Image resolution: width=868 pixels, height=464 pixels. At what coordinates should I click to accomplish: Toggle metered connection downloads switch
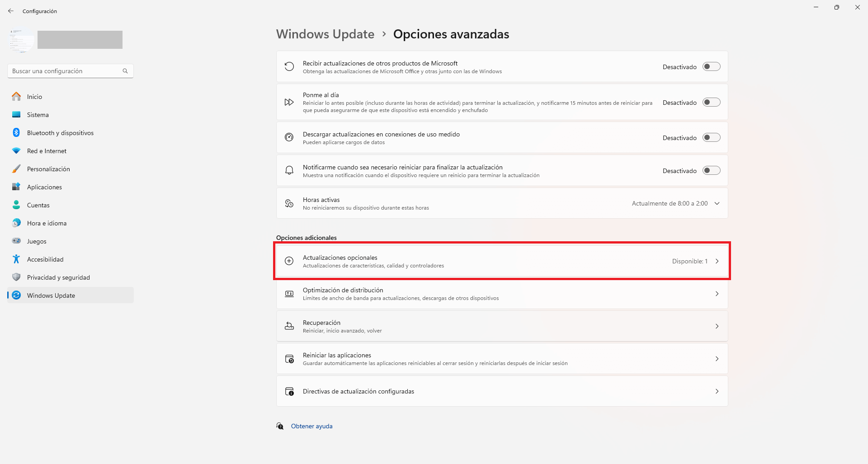point(711,137)
